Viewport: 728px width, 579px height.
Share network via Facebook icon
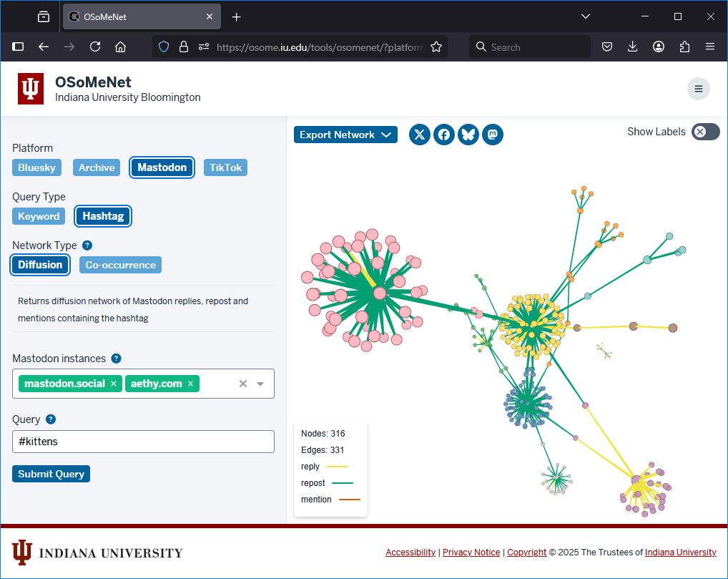click(x=444, y=135)
